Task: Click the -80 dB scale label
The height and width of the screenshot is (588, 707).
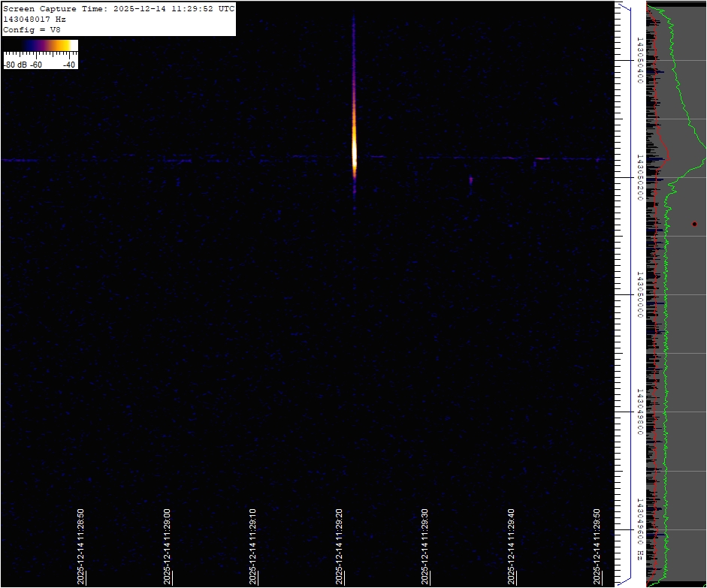Action: 15,65
